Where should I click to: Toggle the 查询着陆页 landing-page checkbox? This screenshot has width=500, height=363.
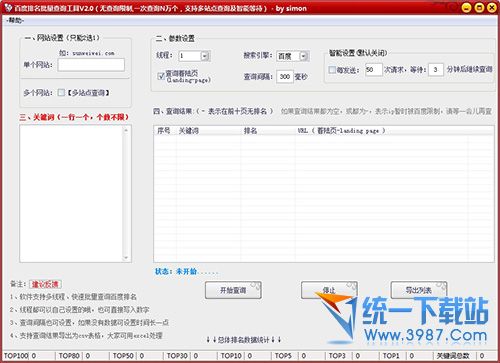[161, 76]
